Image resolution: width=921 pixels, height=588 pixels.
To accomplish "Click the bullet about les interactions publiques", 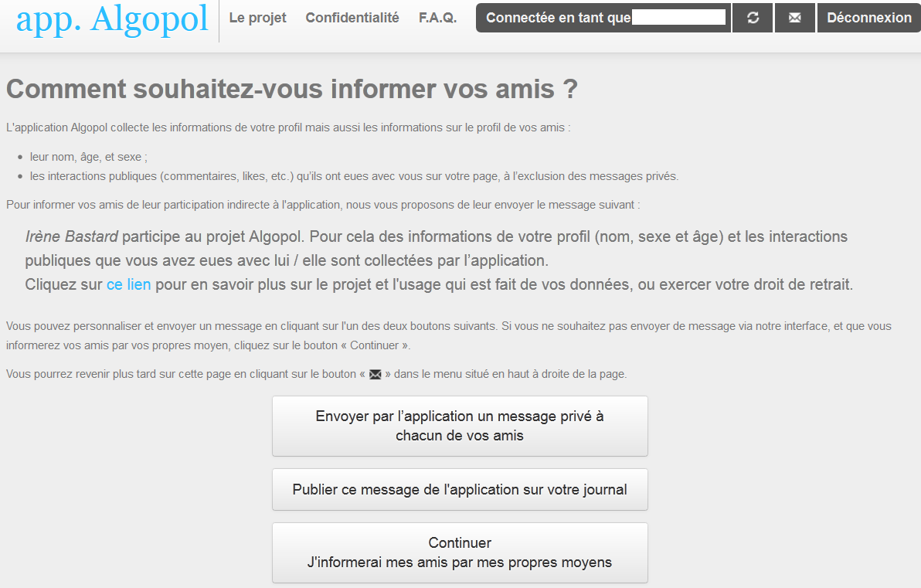I will click(x=354, y=176).
